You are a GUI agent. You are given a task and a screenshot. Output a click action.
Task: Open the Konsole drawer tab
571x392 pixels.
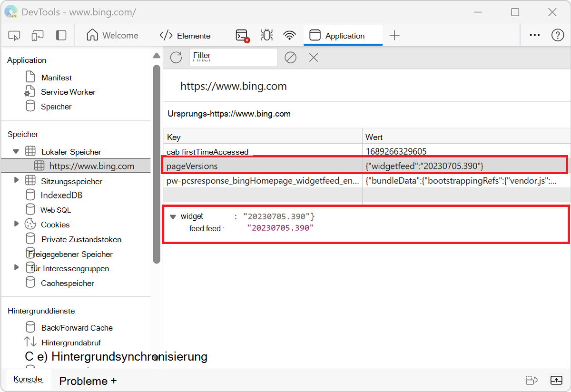pyautogui.click(x=28, y=379)
